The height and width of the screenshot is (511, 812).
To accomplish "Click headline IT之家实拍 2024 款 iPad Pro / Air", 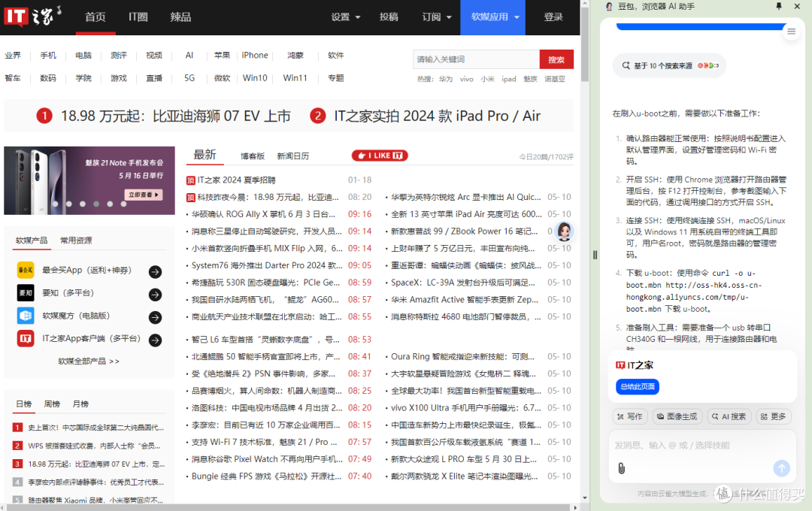I will click(x=437, y=116).
